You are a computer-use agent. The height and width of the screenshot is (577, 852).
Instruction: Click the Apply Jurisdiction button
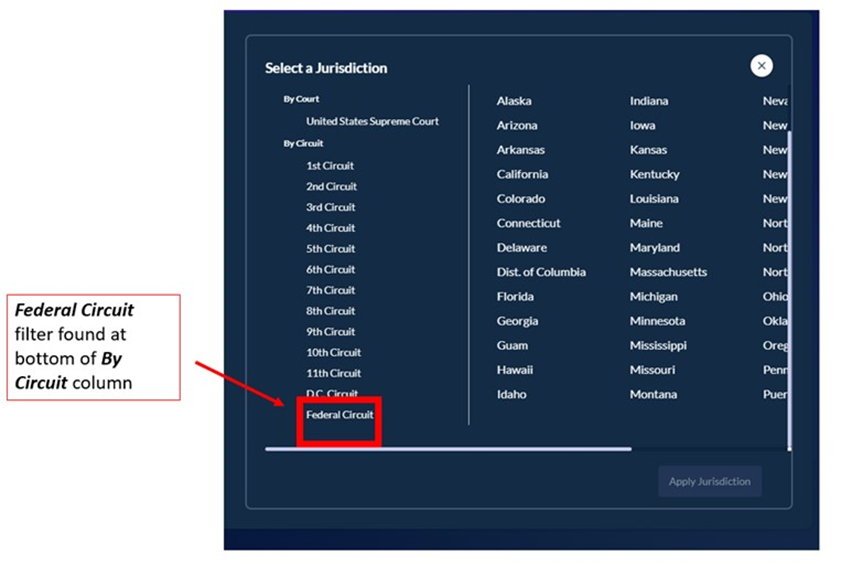pos(710,481)
